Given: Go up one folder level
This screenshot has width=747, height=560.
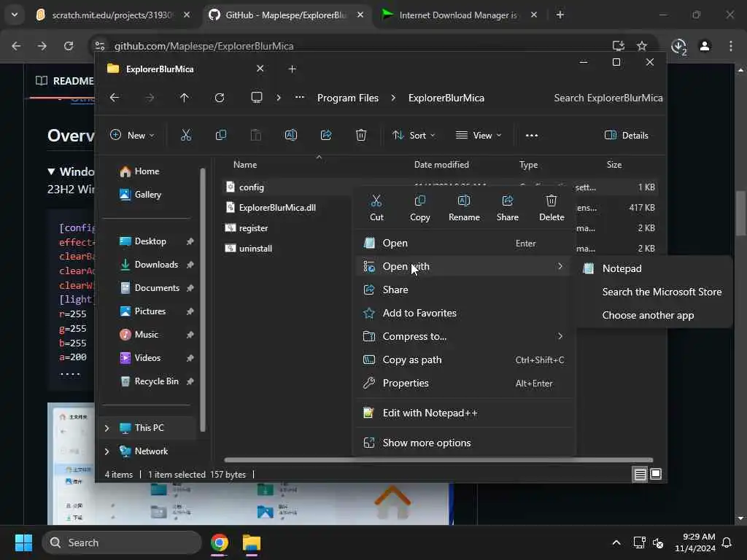Looking at the screenshot, I should [185, 98].
